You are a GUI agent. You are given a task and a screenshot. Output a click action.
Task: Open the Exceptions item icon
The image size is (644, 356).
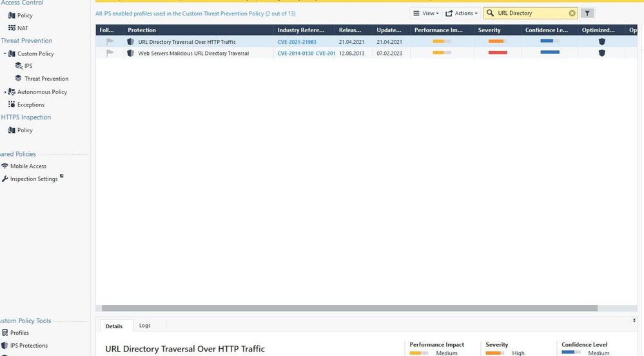tap(12, 104)
